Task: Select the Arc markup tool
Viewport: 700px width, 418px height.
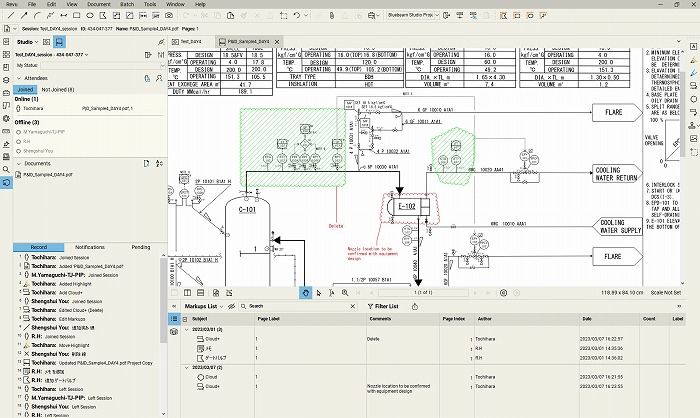Action: pyautogui.click(x=37, y=16)
